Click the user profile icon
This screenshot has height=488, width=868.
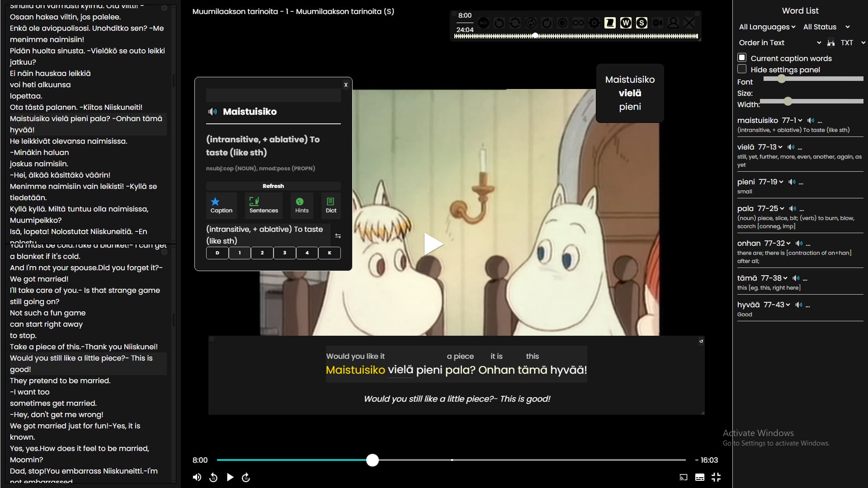coord(673,23)
